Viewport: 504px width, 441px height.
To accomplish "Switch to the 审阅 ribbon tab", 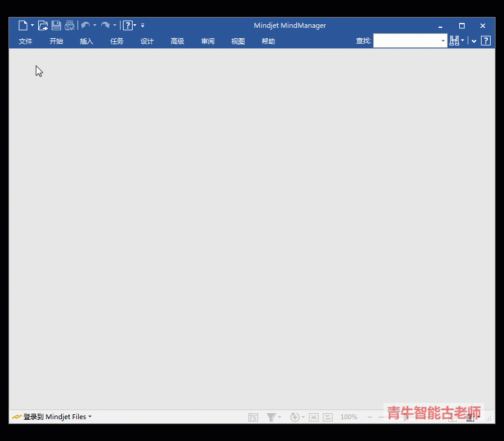I will [x=208, y=41].
